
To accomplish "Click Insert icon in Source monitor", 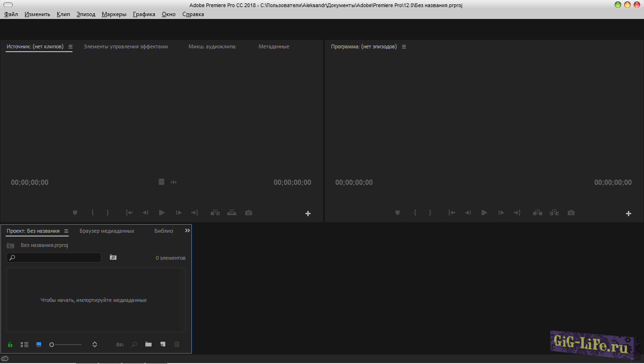I will (215, 213).
